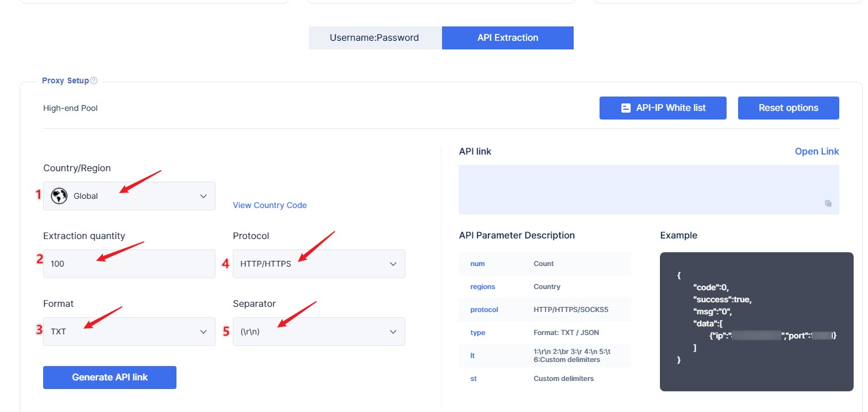Expand the Protocol HTTP/HTTPS dropdown

pyautogui.click(x=319, y=264)
